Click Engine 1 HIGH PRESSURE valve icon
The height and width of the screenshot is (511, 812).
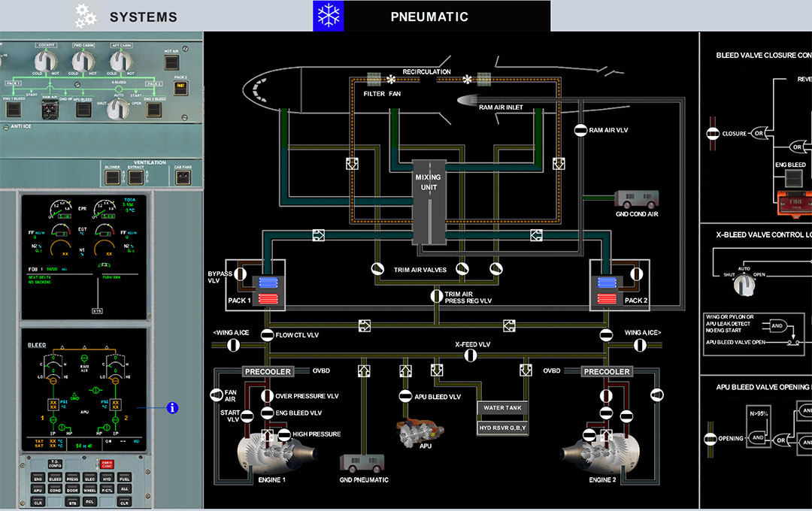point(284,435)
